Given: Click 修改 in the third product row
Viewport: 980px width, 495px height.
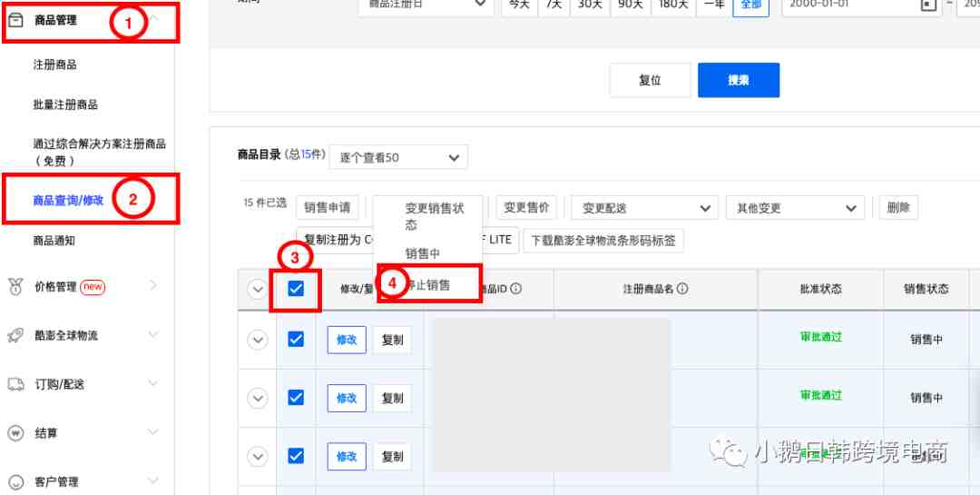Looking at the screenshot, I should click(347, 457).
